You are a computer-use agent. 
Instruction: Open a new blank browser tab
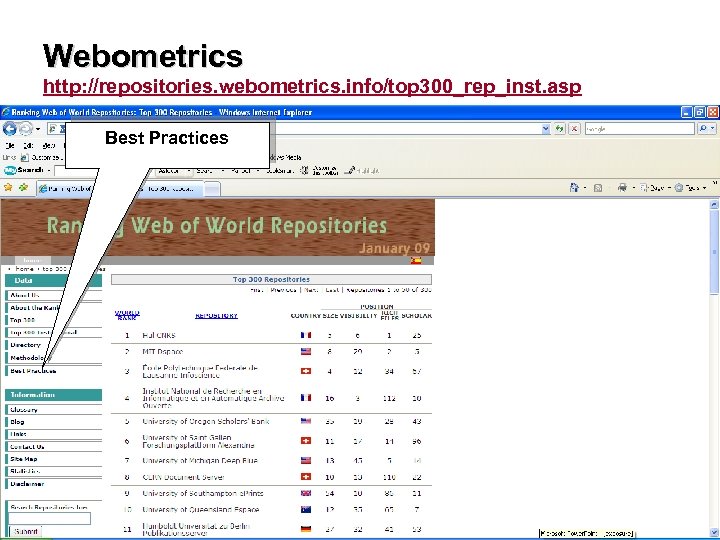point(212,189)
